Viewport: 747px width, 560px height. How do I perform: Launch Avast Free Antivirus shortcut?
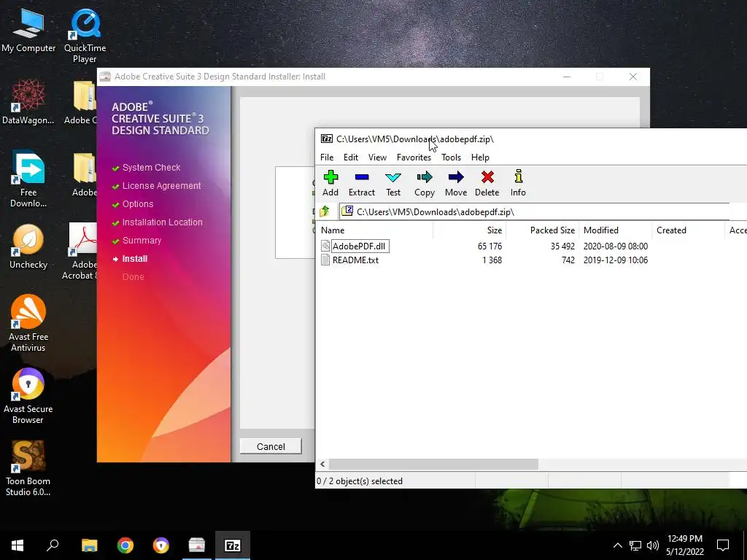28,323
